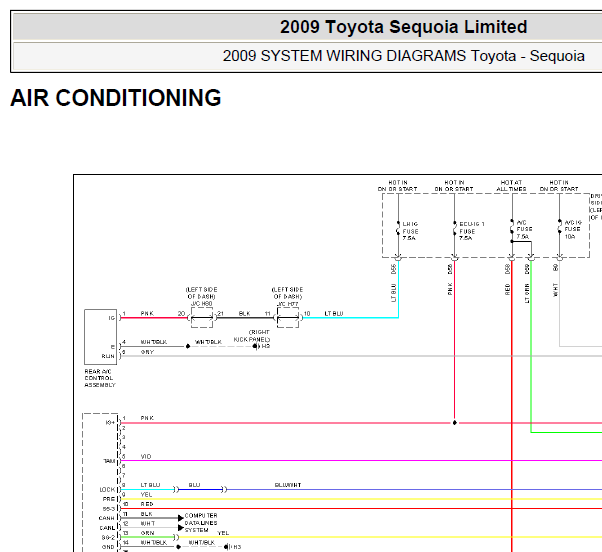602x552 pixels.
Task: Select the A/C IG 10A fuse symbol
Action: click(x=559, y=229)
